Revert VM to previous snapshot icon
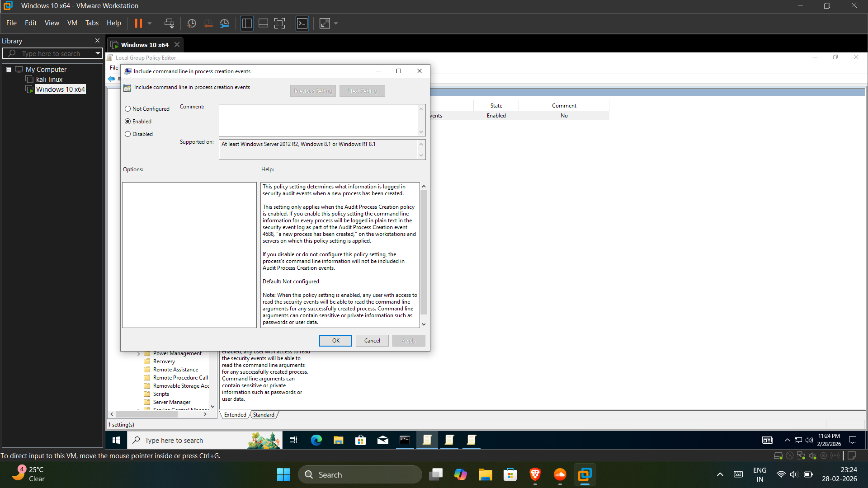 (208, 23)
